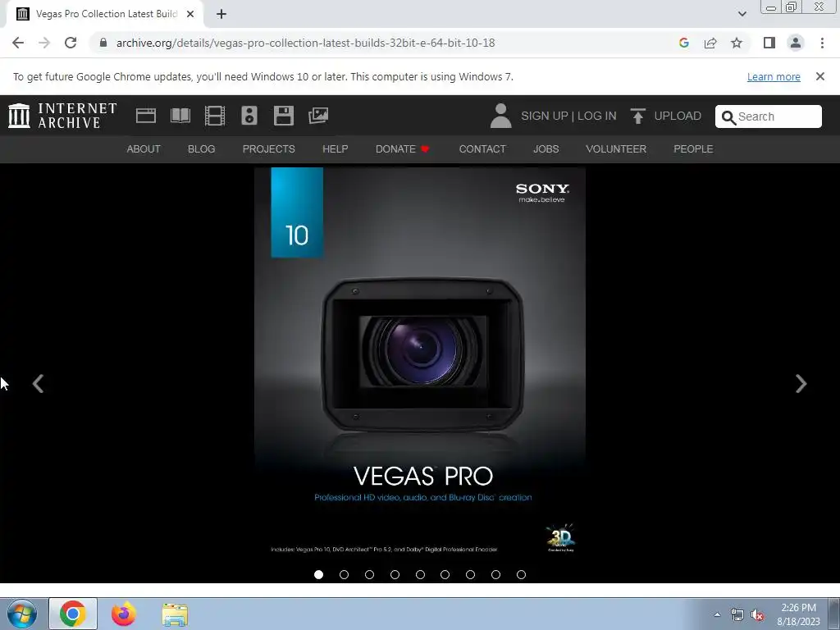Select the first carousel dot
840x630 pixels.
tap(319, 575)
